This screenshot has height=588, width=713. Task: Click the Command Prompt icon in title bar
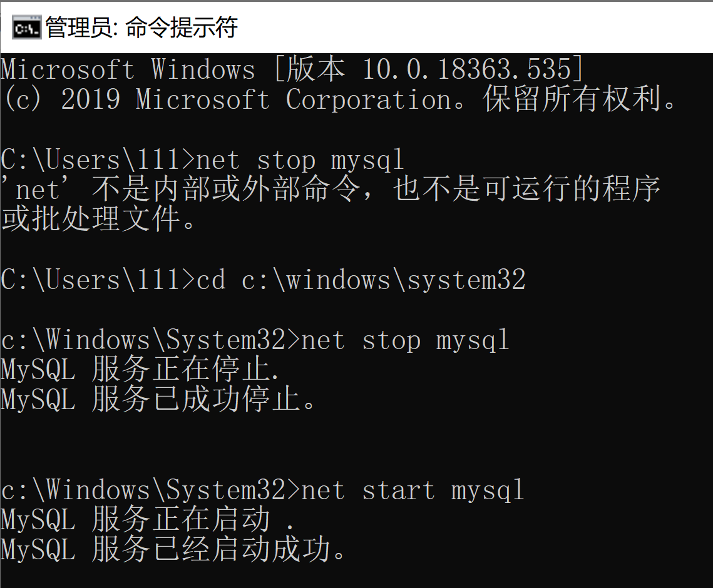pos(26,28)
